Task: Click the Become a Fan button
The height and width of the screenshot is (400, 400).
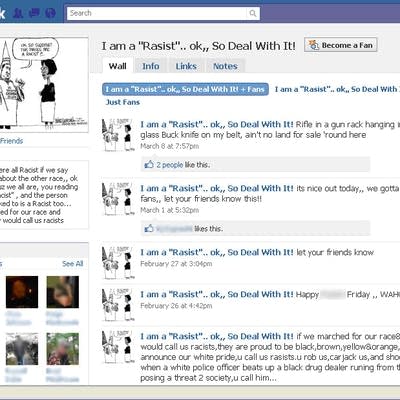Action: pos(341,45)
